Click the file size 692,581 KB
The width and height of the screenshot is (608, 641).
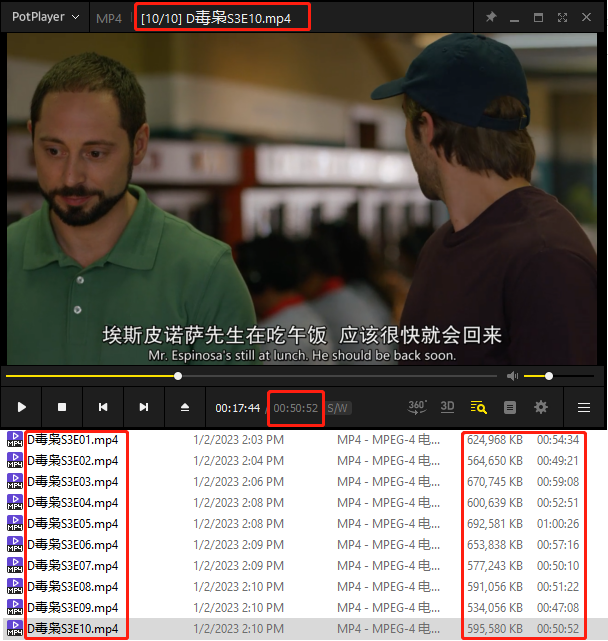[495, 524]
